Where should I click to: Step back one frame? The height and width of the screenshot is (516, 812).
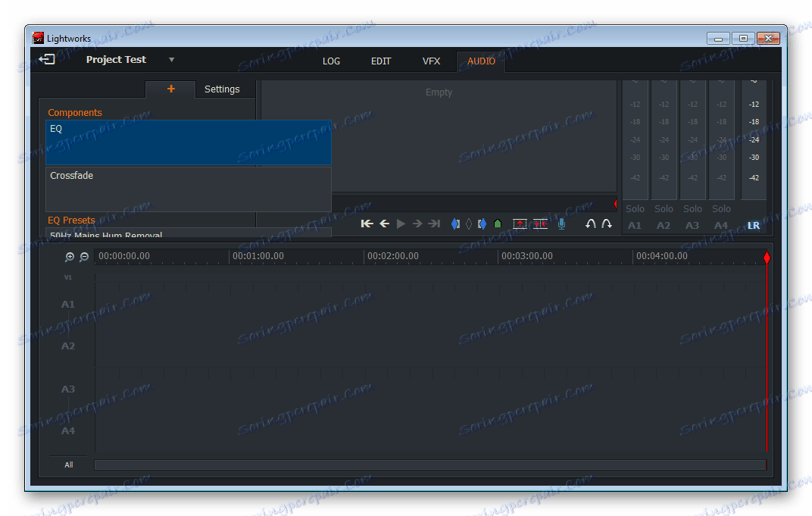pyautogui.click(x=384, y=224)
